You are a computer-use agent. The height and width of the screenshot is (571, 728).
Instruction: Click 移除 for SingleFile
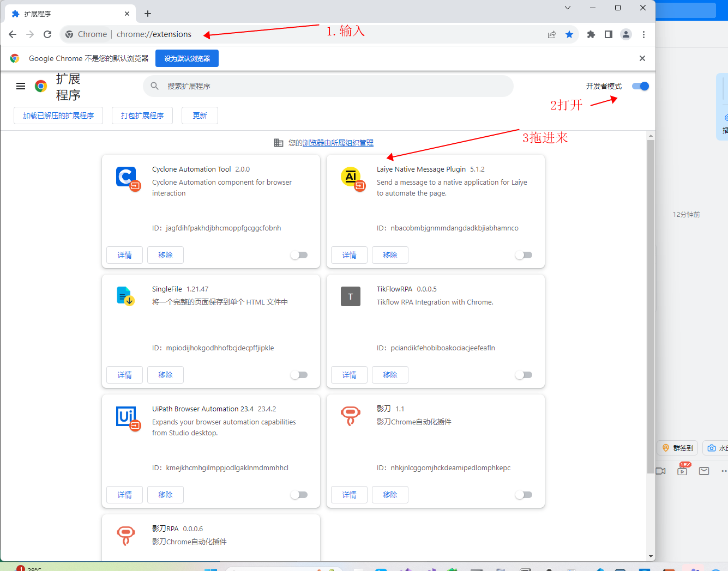pyautogui.click(x=165, y=375)
